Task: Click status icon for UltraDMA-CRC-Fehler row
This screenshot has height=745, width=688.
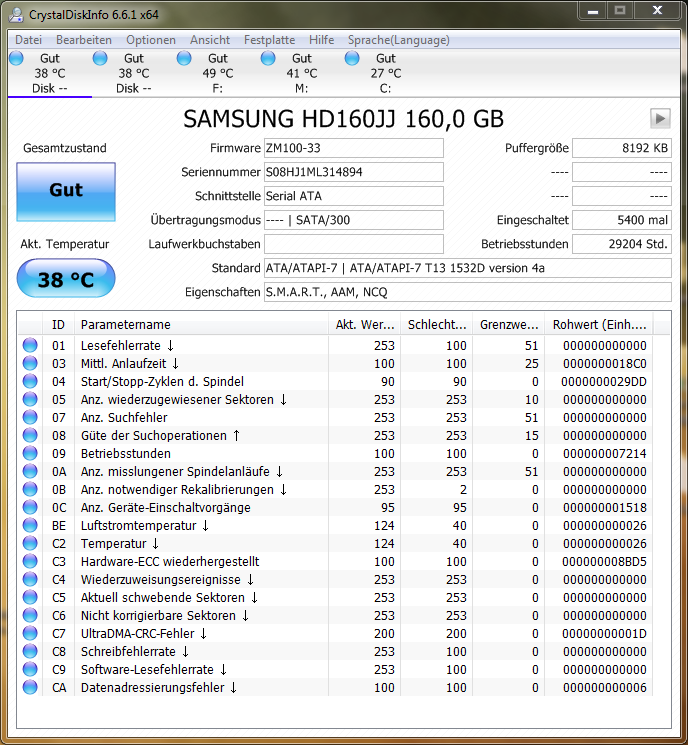Action: (30, 633)
